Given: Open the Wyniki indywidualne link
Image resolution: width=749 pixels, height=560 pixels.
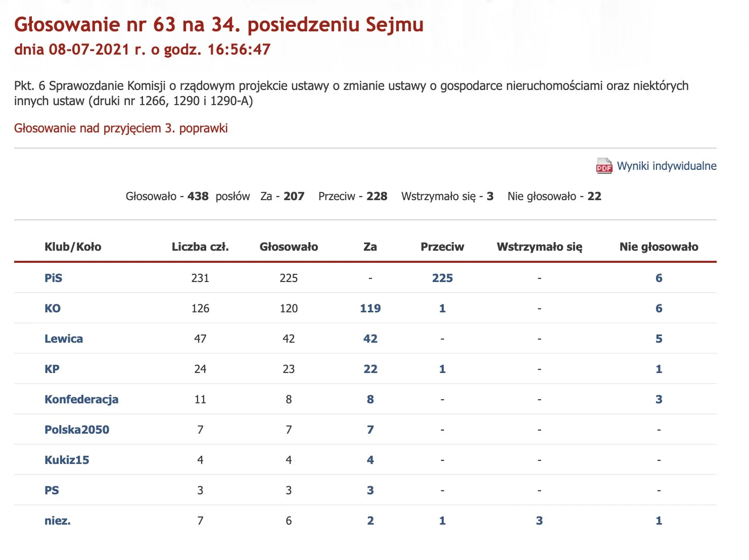Looking at the screenshot, I should pos(666,166).
